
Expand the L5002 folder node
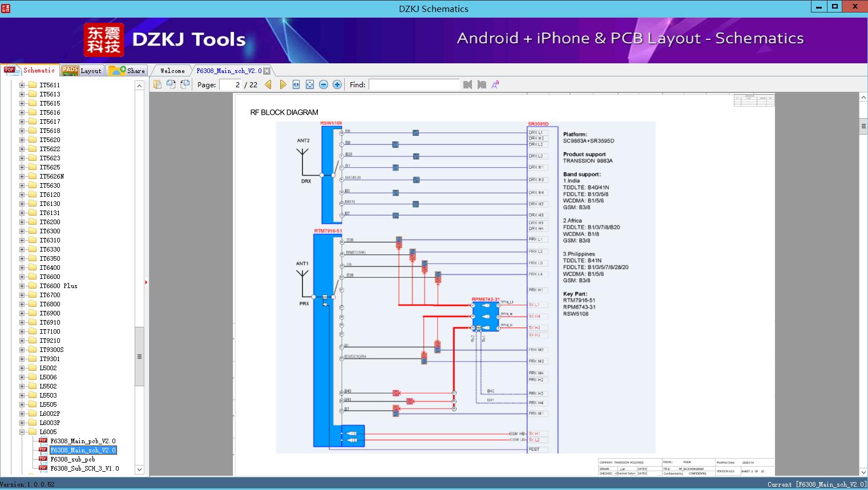tap(22, 368)
